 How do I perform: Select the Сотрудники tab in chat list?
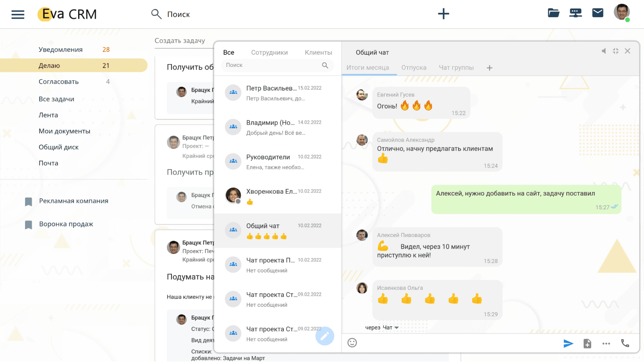point(269,52)
